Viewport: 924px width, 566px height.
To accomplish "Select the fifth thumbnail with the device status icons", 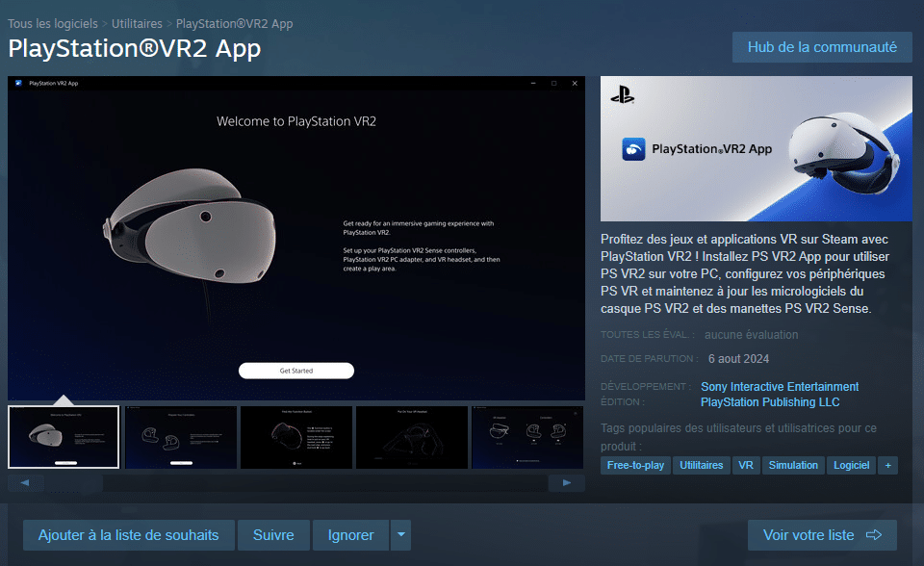I will coord(527,437).
